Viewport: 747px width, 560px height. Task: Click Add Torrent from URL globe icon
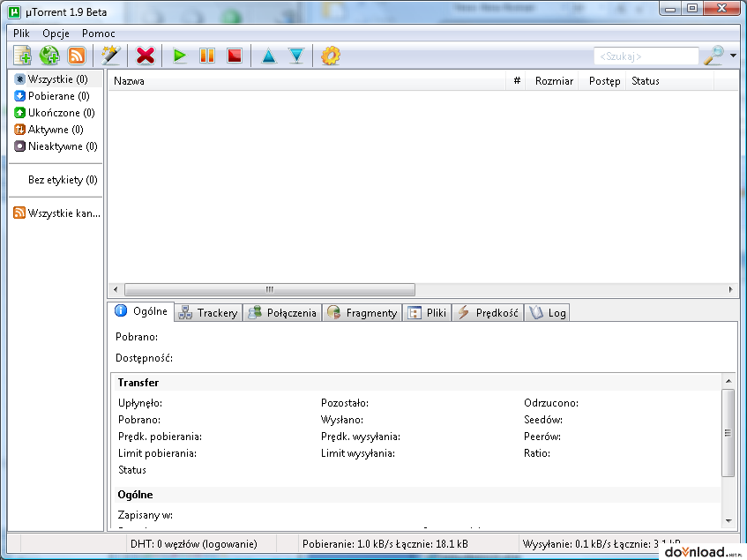coord(49,56)
